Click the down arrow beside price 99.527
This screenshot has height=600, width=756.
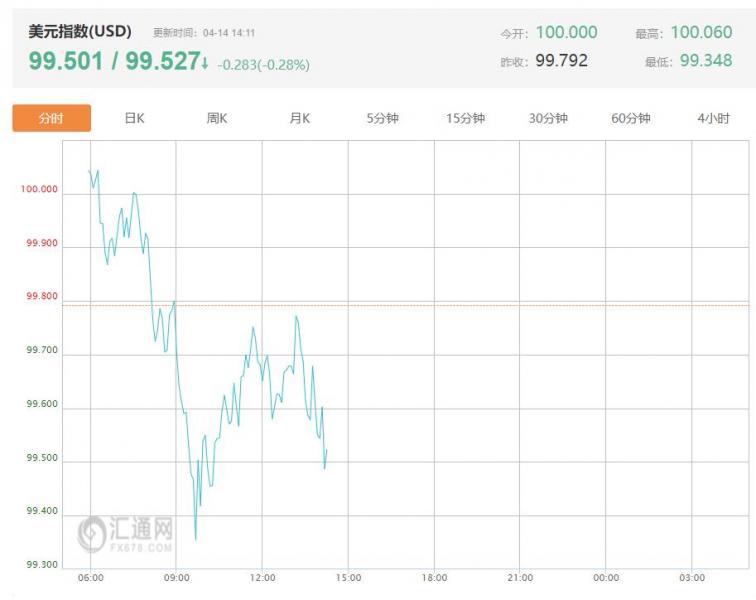click(x=205, y=64)
